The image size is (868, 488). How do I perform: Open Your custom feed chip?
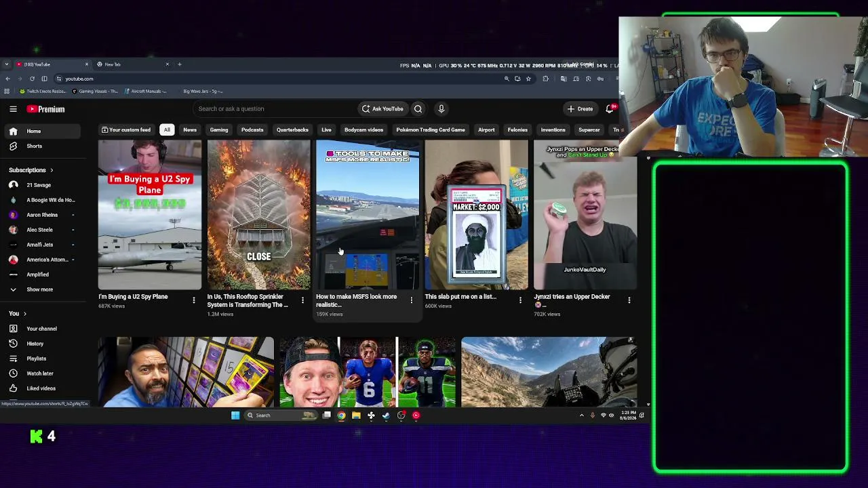point(126,129)
